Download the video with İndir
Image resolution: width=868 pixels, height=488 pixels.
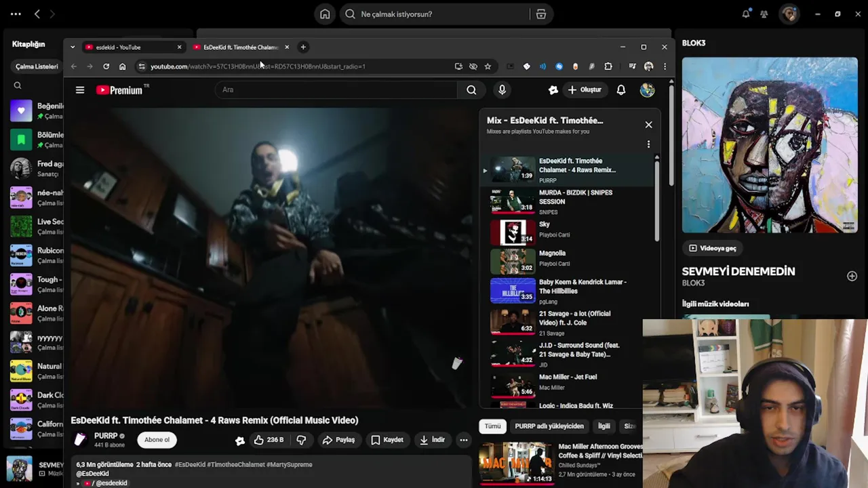coord(432,440)
